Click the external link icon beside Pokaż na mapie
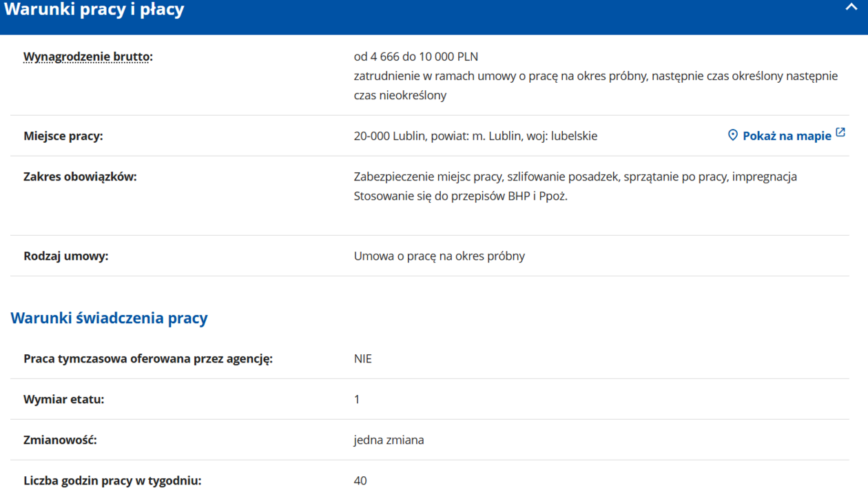 (x=840, y=132)
